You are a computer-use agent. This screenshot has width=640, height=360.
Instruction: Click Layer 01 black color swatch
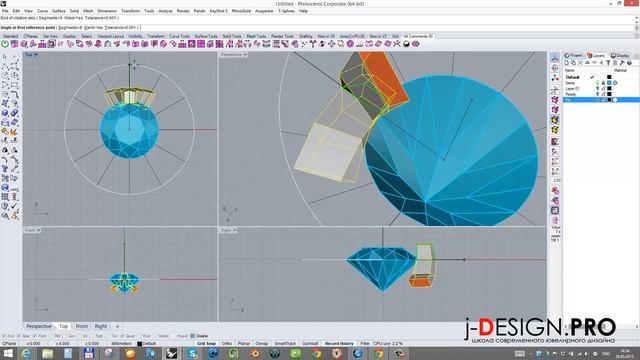609,89
